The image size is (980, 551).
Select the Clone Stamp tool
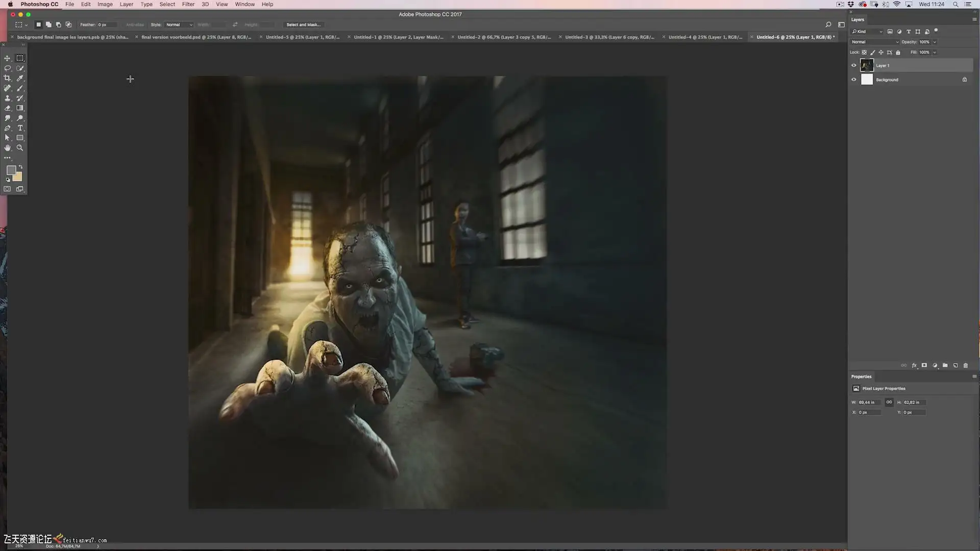[x=7, y=98]
